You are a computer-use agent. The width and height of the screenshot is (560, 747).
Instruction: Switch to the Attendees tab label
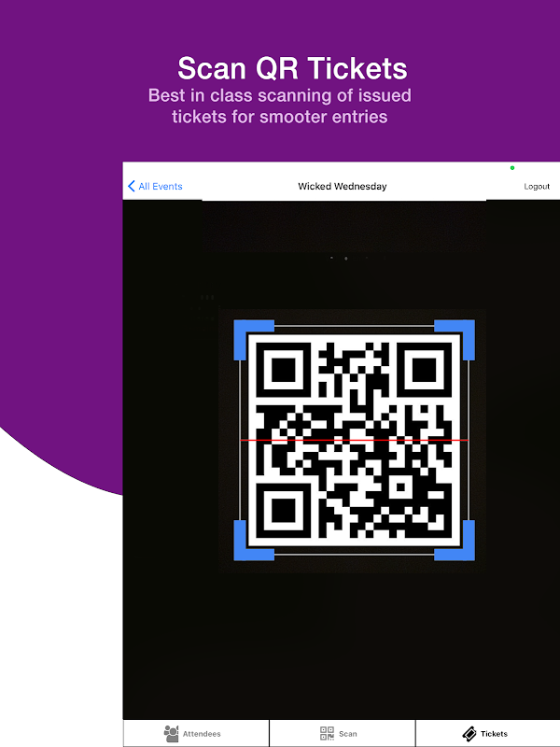point(202,734)
